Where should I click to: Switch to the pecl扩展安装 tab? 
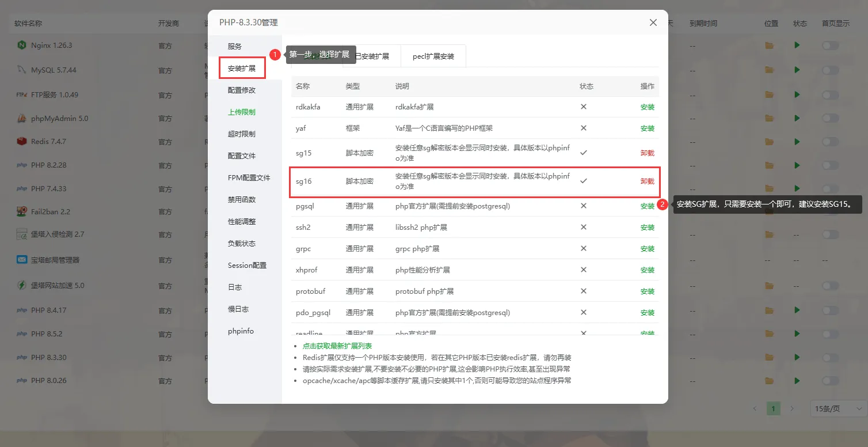433,56
